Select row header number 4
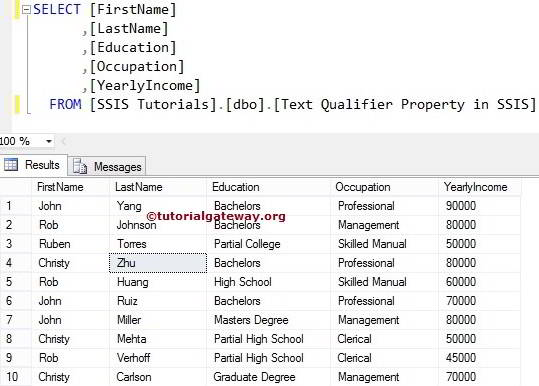This screenshot has height=386, width=539. [15, 263]
